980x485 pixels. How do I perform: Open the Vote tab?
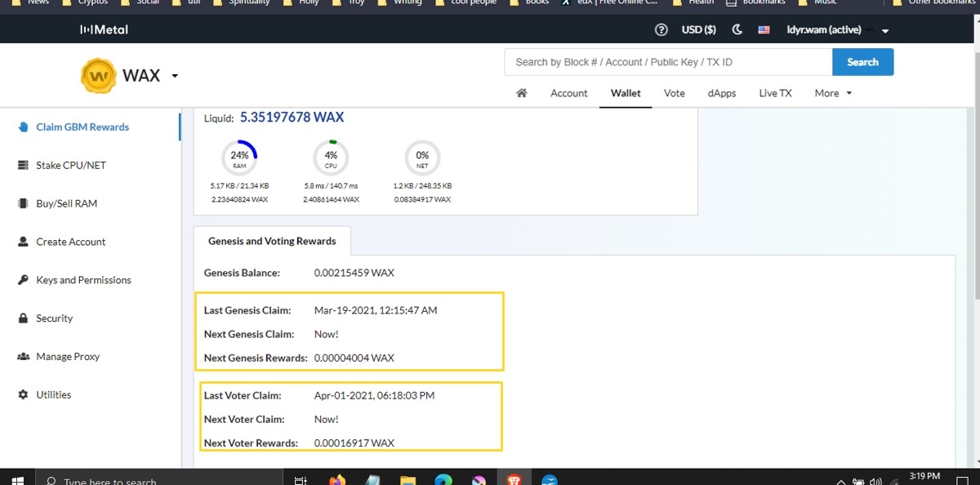pyautogui.click(x=675, y=93)
